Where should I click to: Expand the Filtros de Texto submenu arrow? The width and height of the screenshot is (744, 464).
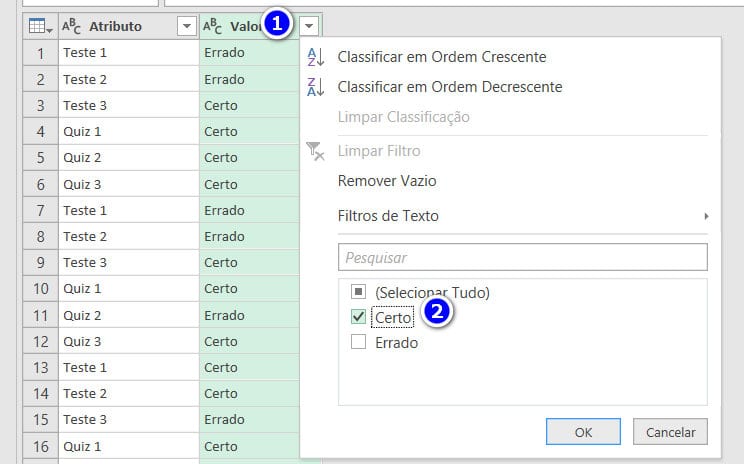706,216
